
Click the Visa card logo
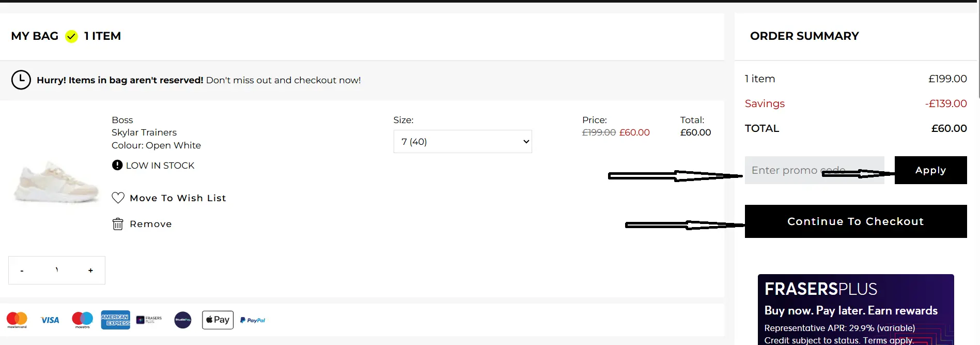tap(50, 320)
